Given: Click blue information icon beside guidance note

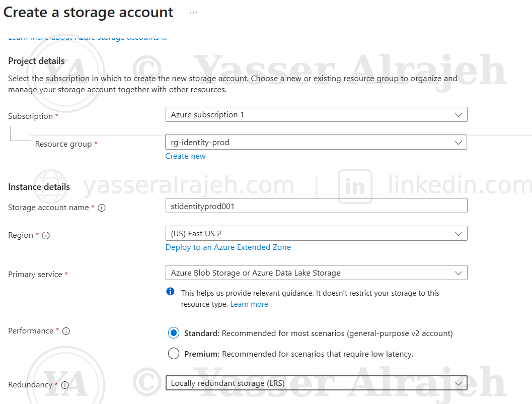Looking at the screenshot, I should (x=170, y=291).
